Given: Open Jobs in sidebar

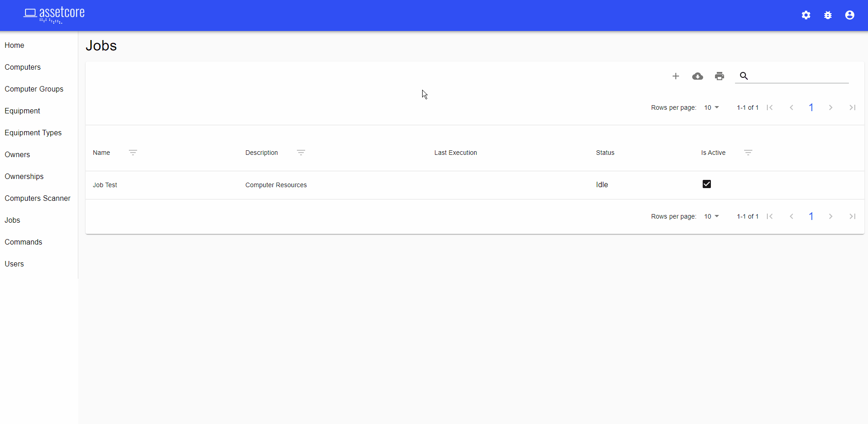Looking at the screenshot, I should (x=12, y=220).
